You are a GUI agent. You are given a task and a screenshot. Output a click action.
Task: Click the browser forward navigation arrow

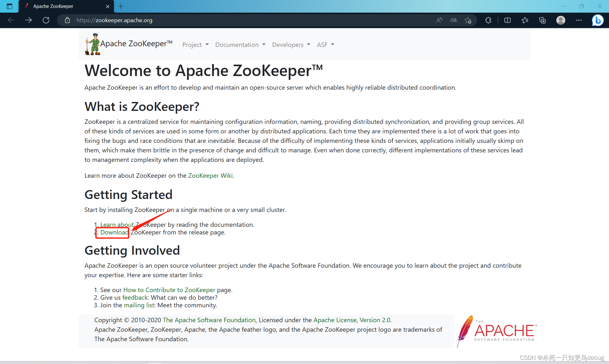pos(28,20)
